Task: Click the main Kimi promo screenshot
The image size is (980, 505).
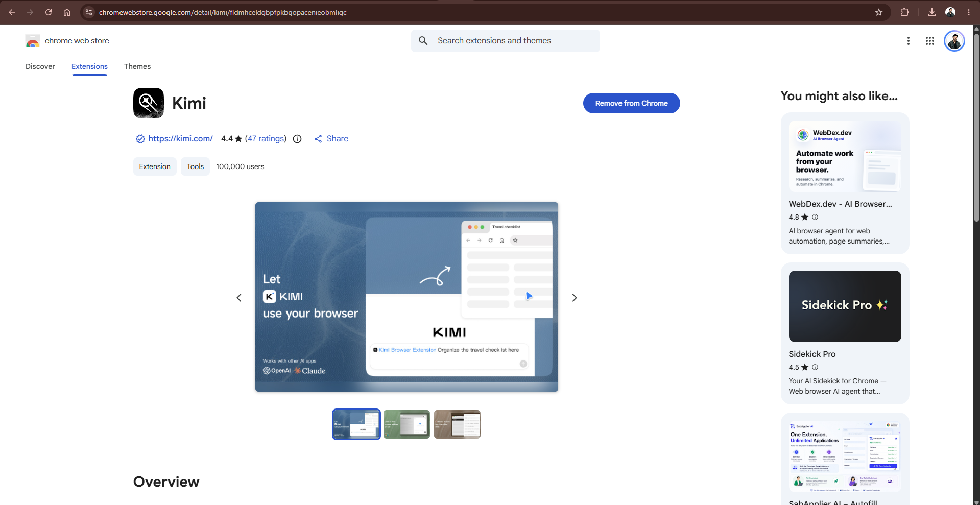Action: tap(407, 297)
